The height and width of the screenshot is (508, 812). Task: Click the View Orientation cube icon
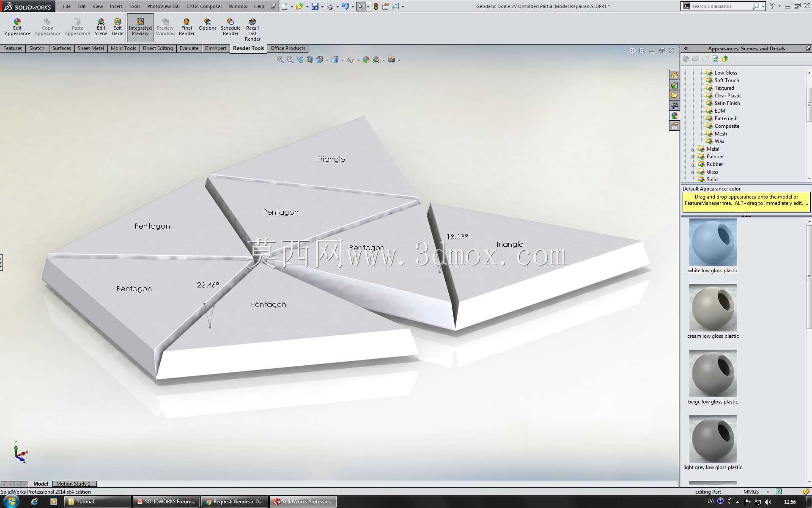coord(319,60)
